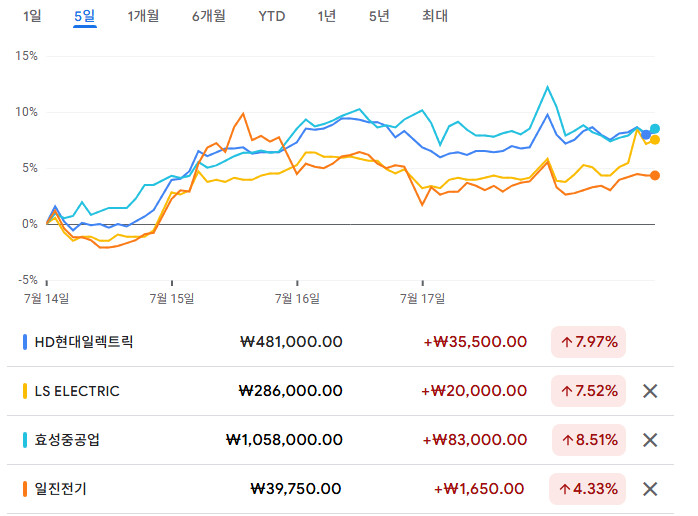698x516 pixels.
Task: Open the 일진전기 stock link
Action: point(60,489)
